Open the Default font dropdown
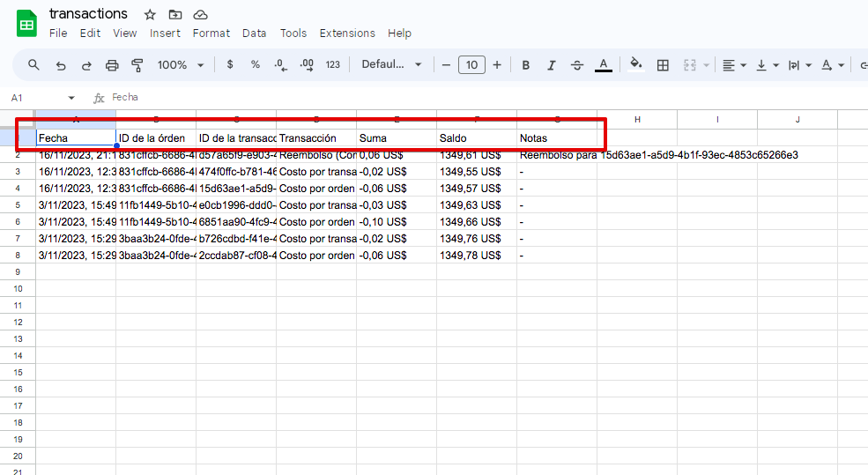This screenshot has height=475, width=868. [x=391, y=64]
